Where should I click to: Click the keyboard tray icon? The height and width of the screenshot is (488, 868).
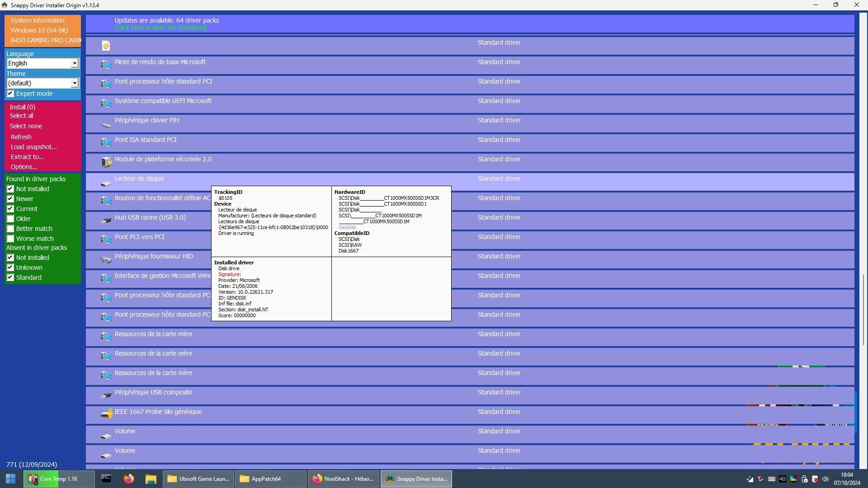pos(772,479)
